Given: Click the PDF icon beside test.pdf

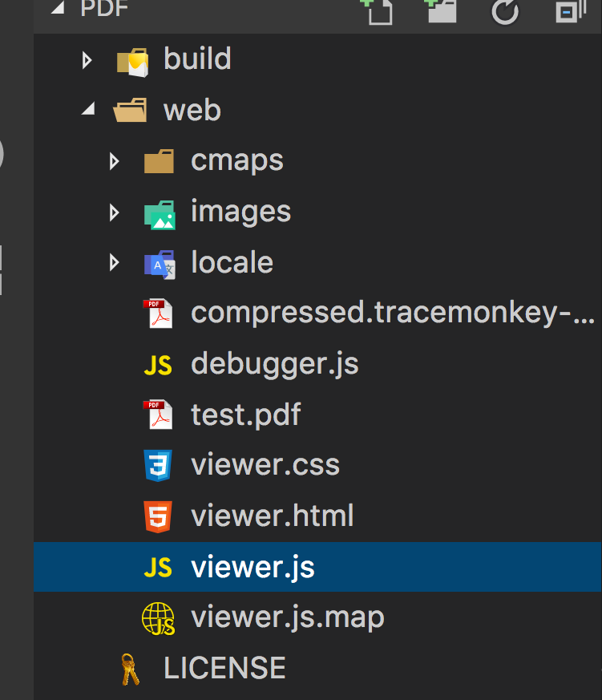Looking at the screenshot, I should click(158, 415).
